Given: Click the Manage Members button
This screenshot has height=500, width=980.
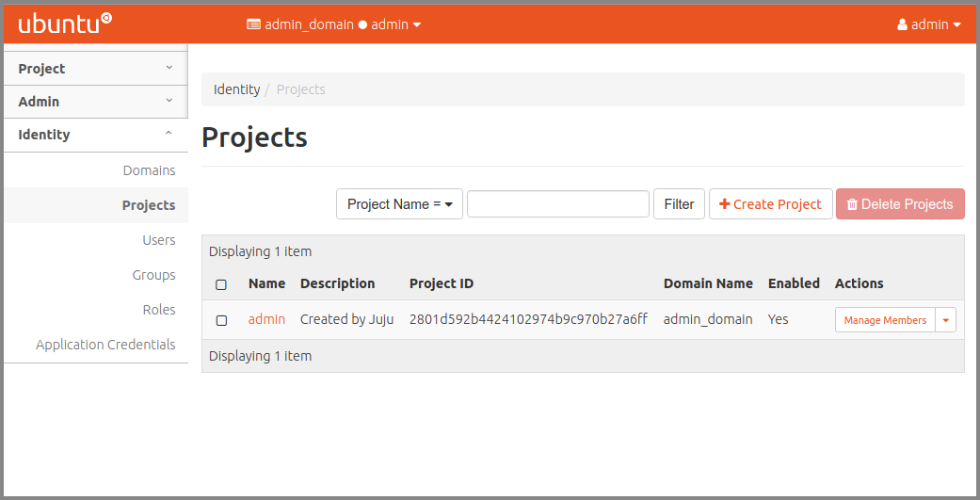Looking at the screenshot, I should [x=885, y=320].
